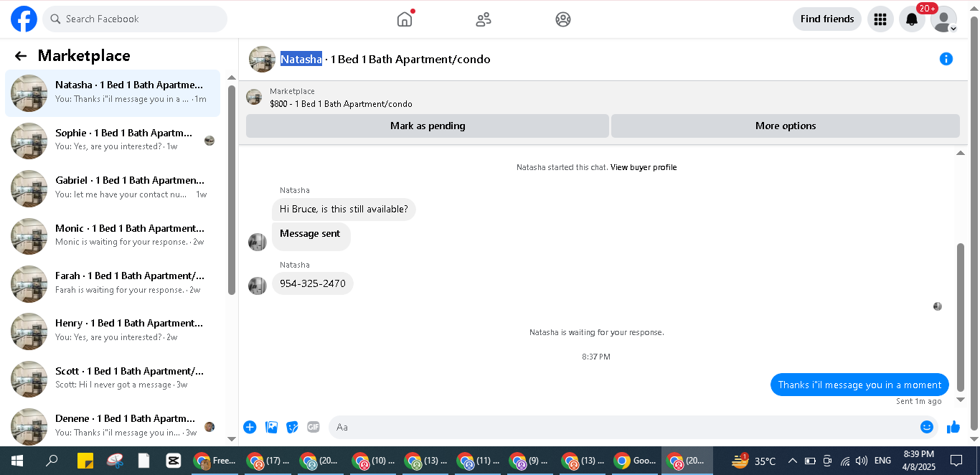Open the Wi-Fi network tray icon
Screen dimensions: 980x475
(x=845, y=461)
